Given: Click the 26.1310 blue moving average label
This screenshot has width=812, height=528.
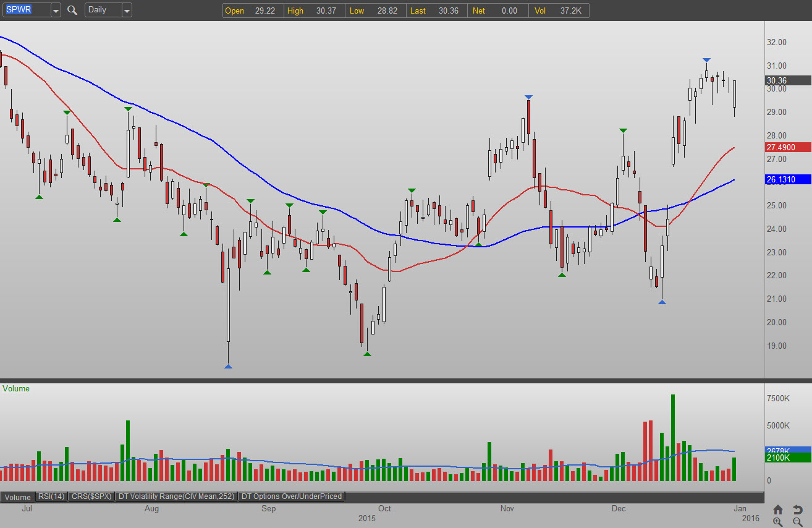Looking at the screenshot, I should [788, 179].
